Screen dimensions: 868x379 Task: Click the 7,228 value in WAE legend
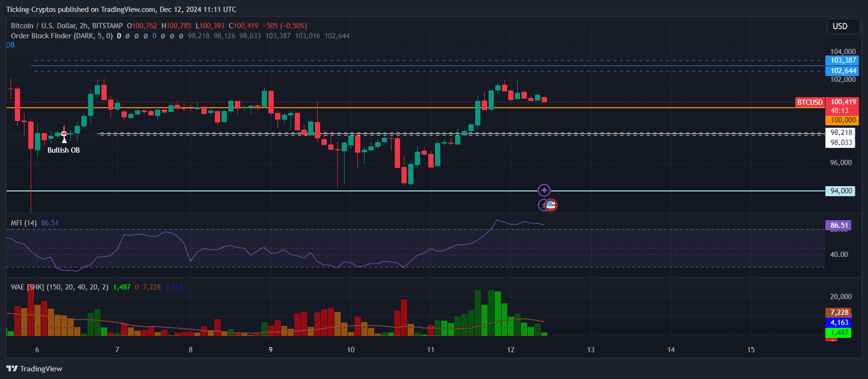(152, 287)
